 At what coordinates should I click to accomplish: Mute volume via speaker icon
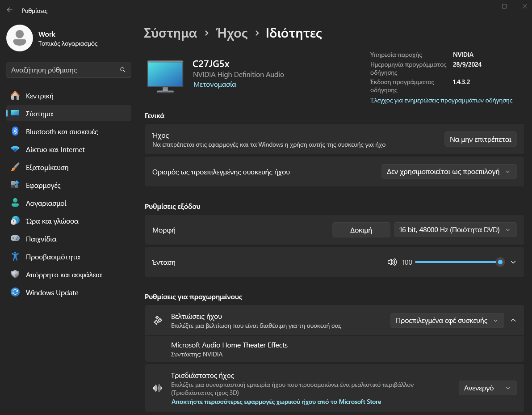pyautogui.click(x=392, y=263)
